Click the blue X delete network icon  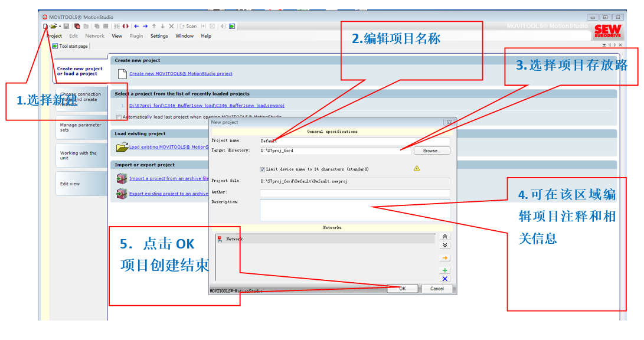pos(445,279)
